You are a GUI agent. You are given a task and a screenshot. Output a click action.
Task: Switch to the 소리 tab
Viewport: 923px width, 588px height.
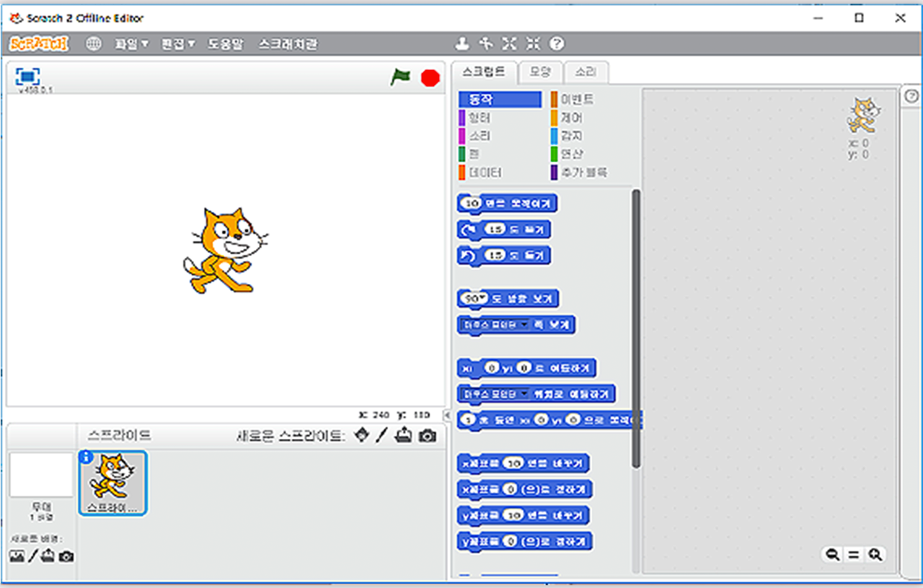[586, 72]
